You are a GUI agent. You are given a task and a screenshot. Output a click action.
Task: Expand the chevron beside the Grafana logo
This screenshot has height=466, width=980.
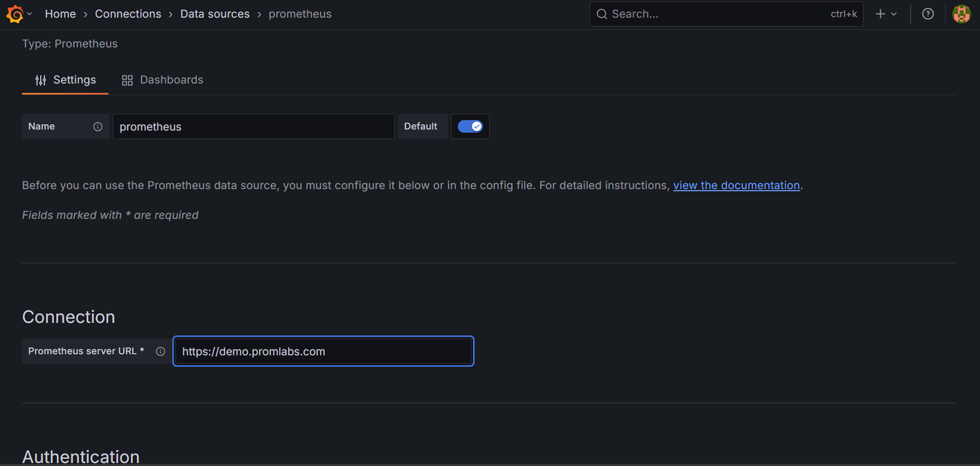click(29, 14)
